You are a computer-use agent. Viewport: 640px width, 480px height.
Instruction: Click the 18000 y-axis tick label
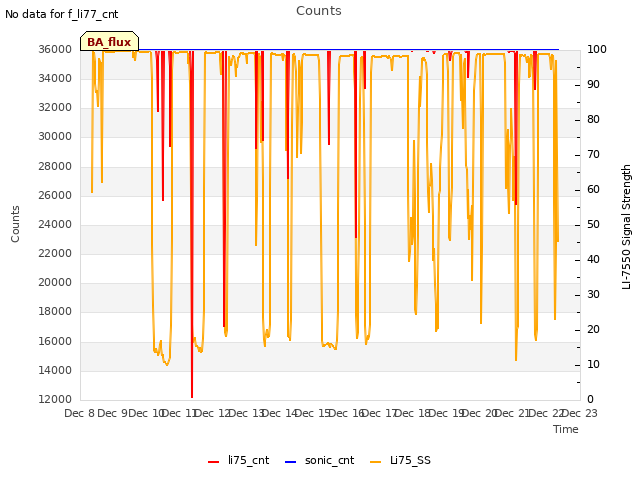(x=55, y=312)
